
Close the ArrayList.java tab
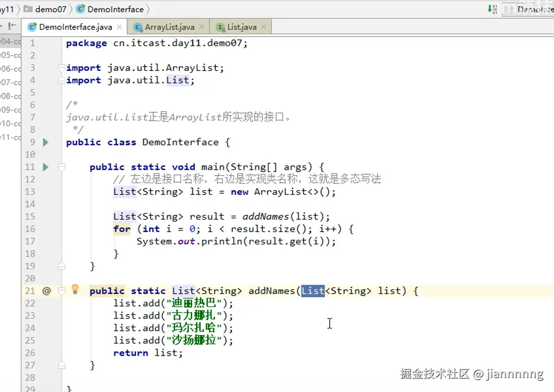[x=202, y=26]
